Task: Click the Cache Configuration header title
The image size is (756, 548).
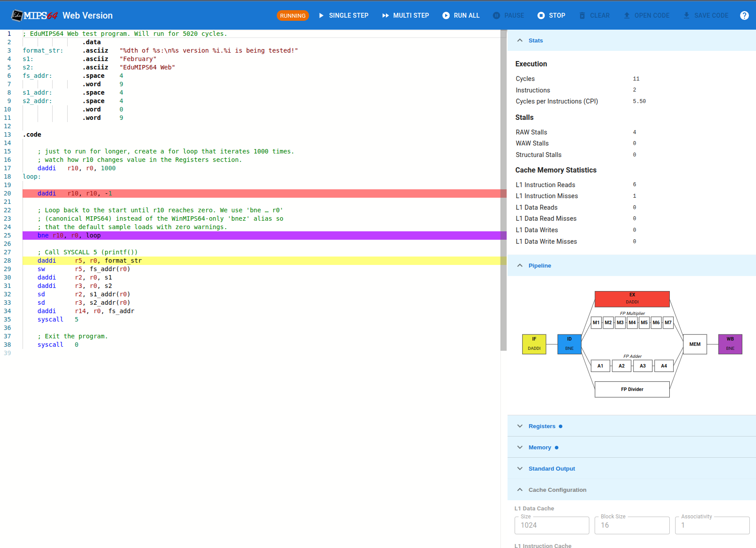Action: (557, 490)
